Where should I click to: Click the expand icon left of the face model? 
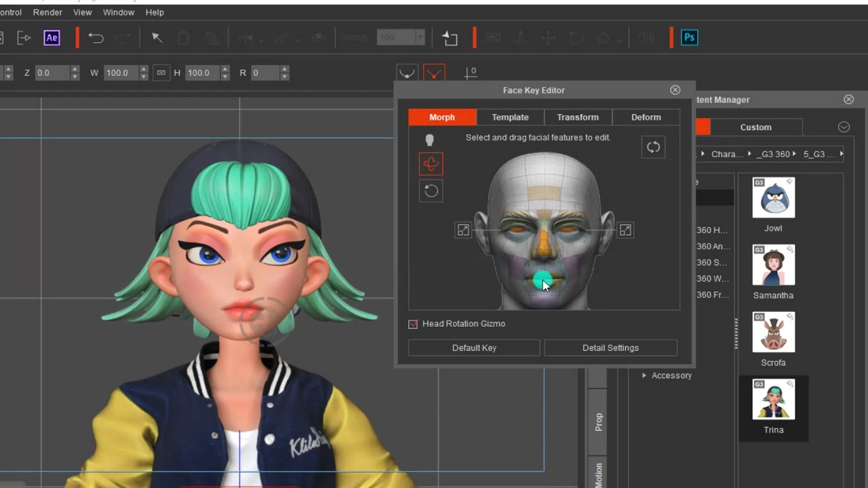462,230
